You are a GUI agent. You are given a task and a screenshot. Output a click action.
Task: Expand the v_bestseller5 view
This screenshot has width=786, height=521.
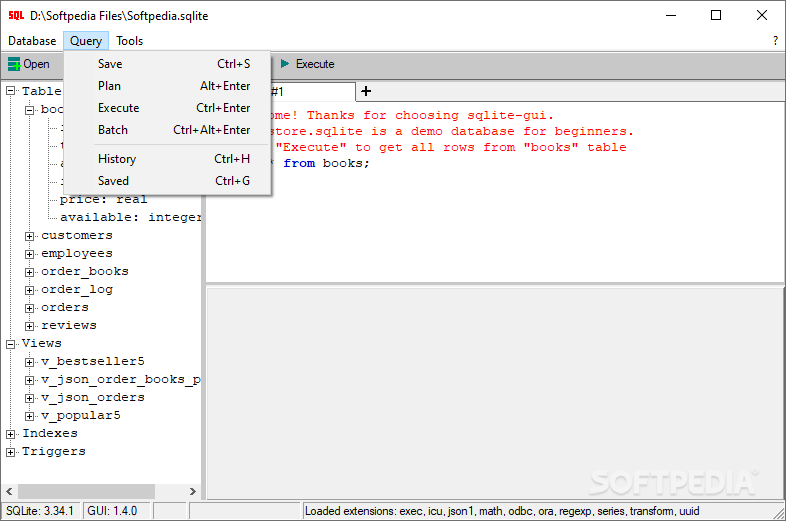coord(30,363)
